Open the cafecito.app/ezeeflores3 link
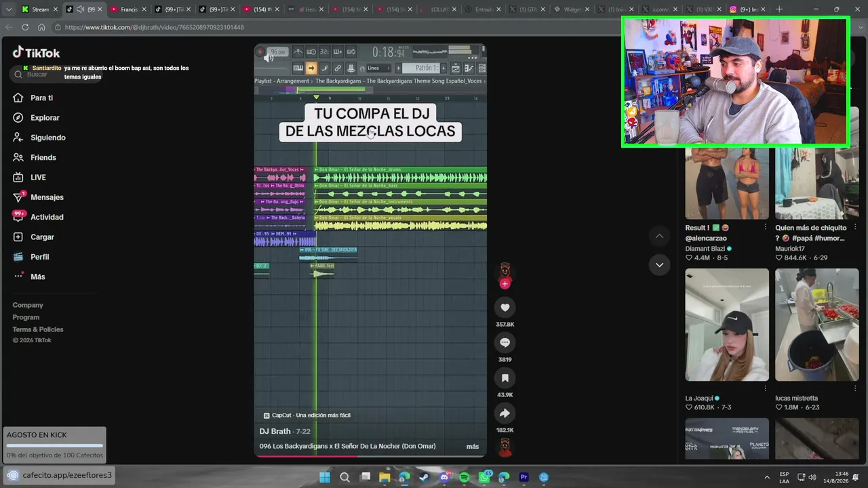The width and height of the screenshot is (868, 488). (67, 475)
